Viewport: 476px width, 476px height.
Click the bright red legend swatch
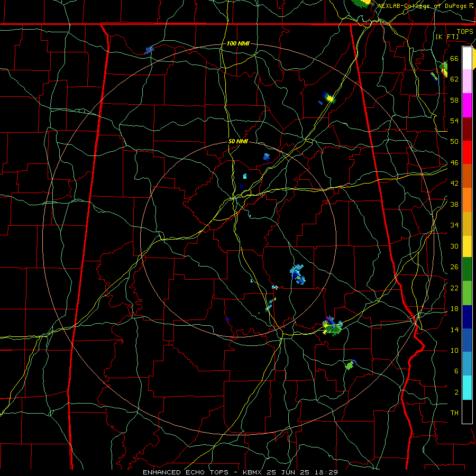467,152
